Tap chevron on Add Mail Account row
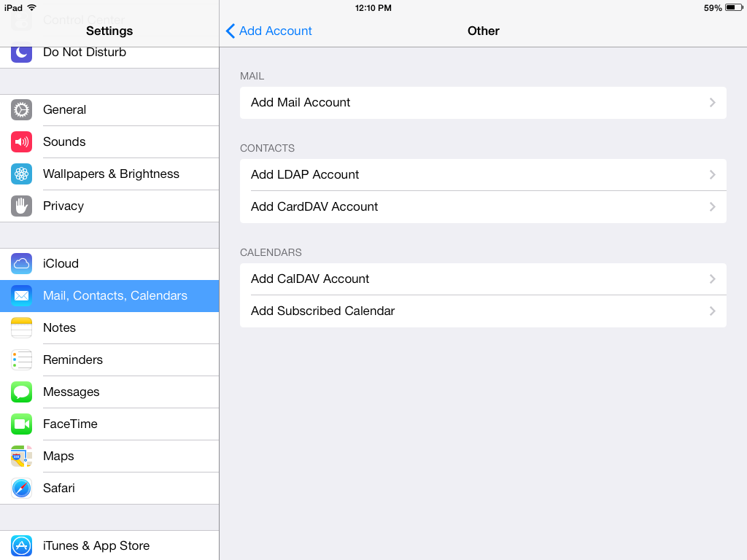 point(712,103)
